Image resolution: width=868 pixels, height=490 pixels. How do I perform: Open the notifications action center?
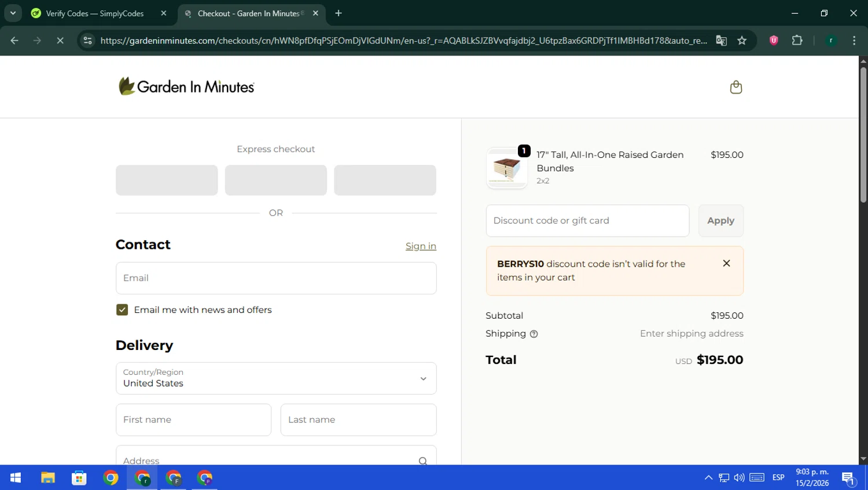point(849,478)
